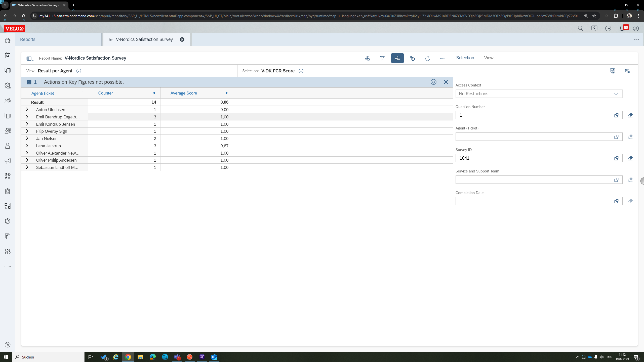Click the VELUX logo
Viewport: 644px width, 362px height.
pyautogui.click(x=14, y=29)
